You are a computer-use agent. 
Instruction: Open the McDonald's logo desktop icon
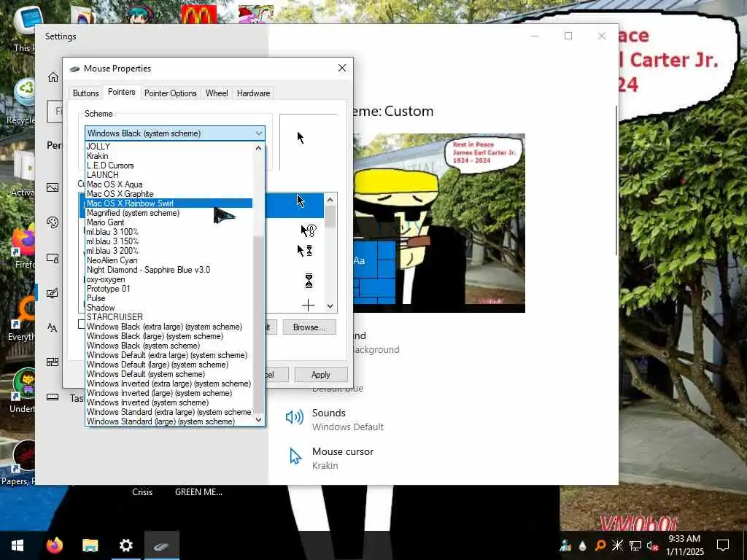point(198,15)
